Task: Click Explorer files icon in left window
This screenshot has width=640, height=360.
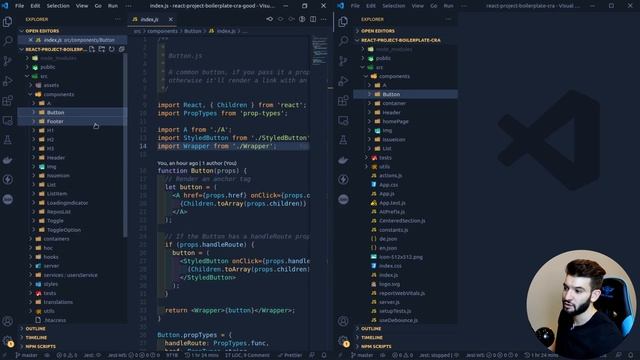Action: tap(8, 21)
